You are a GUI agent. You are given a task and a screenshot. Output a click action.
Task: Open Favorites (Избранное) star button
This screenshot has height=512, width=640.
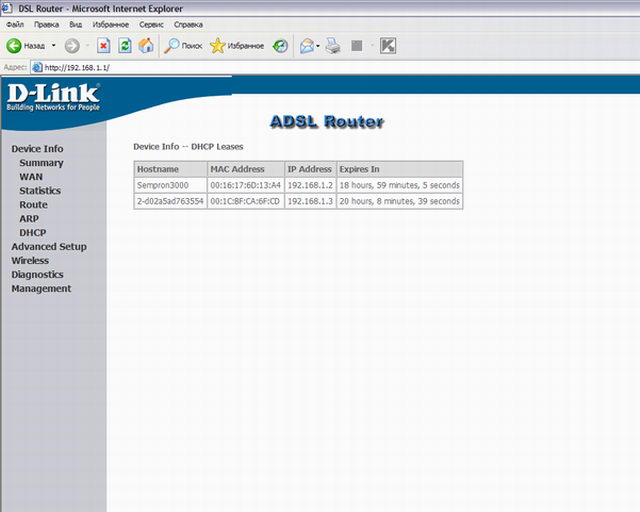pyautogui.click(x=237, y=46)
